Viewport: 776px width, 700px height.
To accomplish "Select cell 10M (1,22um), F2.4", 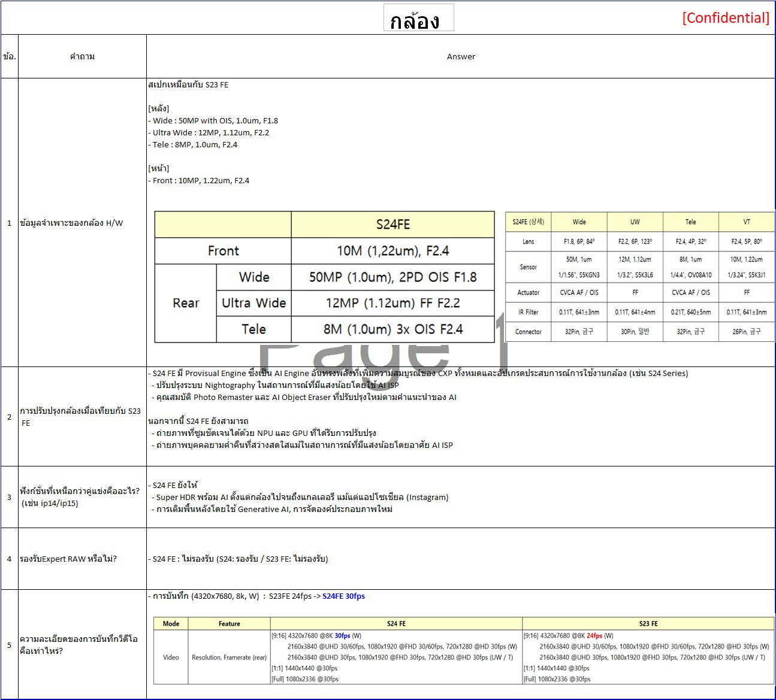I will click(393, 251).
